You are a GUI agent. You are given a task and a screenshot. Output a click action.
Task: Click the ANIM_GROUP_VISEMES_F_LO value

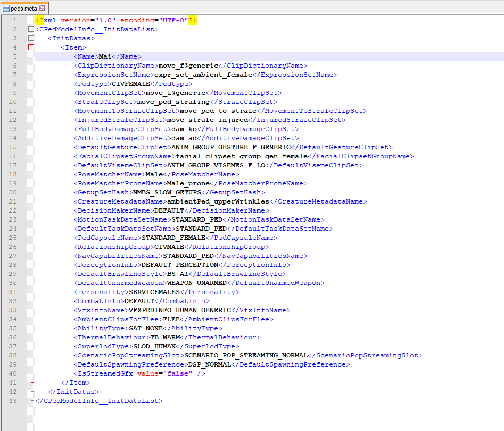(x=216, y=165)
